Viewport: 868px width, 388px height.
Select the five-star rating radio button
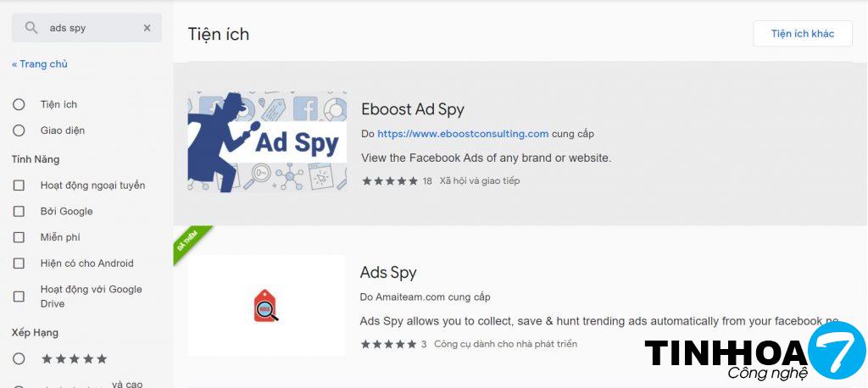click(x=19, y=358)
